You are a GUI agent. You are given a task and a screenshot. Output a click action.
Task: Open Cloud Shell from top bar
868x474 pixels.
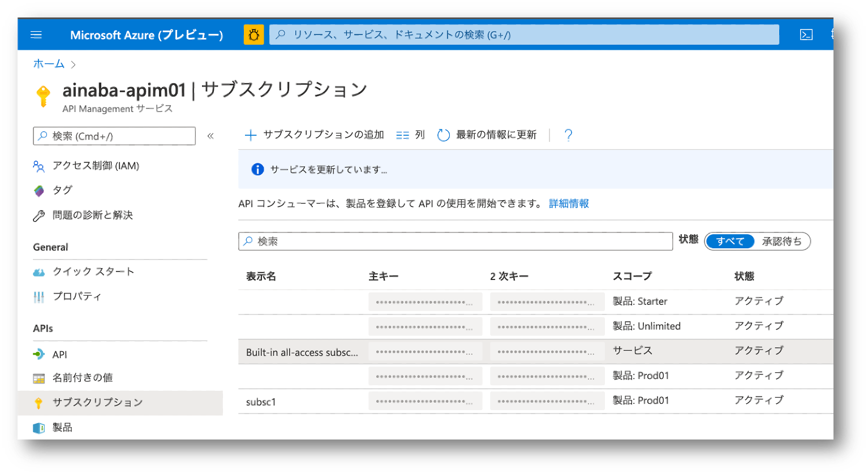[x=806, y=35]
